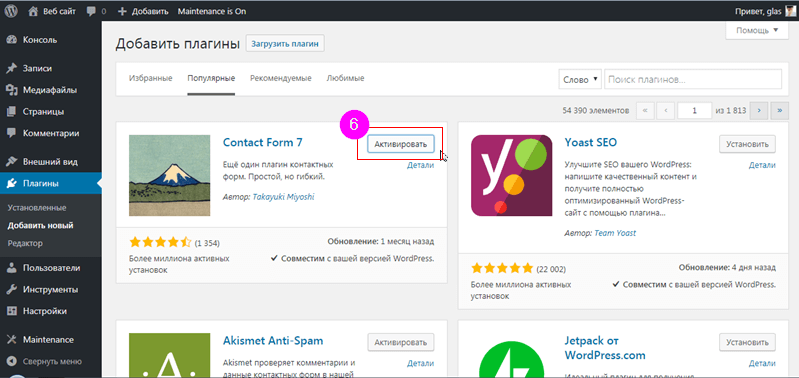Open Jetpack от WordPress.com title link

[x=605, y=347]
